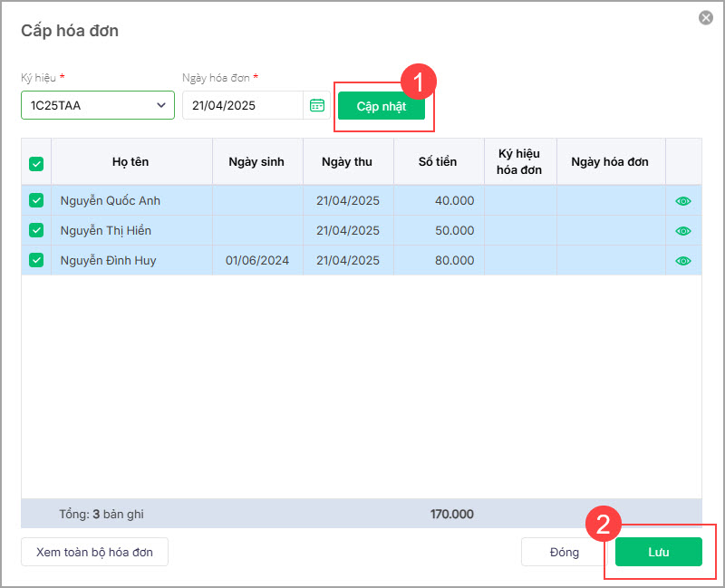Uncheck Nguyễn Đình Huy row checkbox

pyautogui.click(x=36, y=260)
